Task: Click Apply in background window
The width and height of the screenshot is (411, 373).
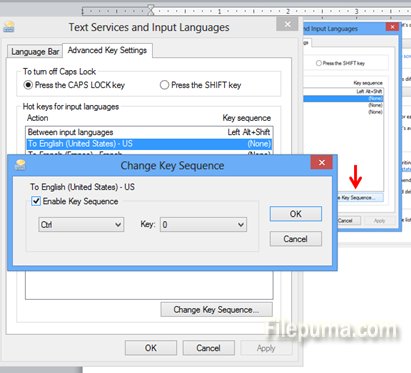Action: (379, 220)
